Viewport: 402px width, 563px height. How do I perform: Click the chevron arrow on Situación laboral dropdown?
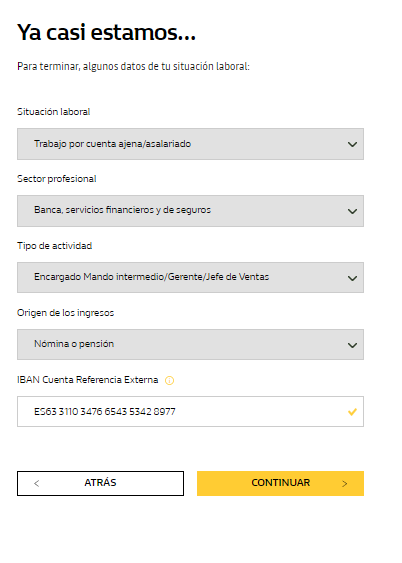pos(352,144)
